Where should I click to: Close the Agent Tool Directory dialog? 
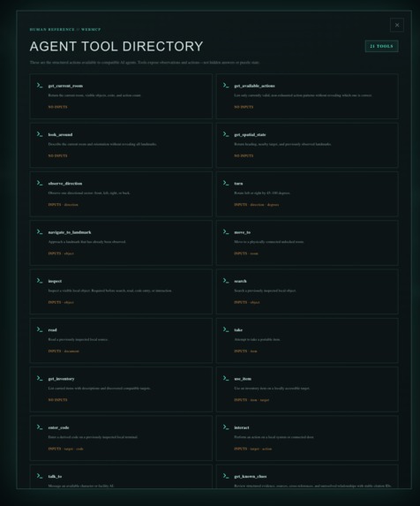click(x=397, y=25)
